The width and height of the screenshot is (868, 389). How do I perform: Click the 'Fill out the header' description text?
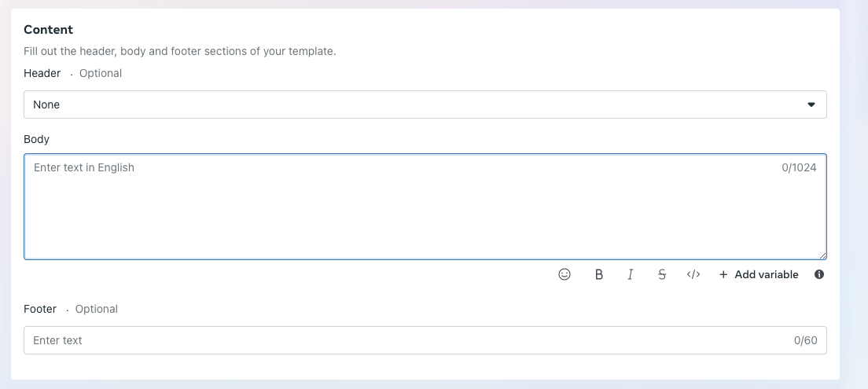pyautogui.click(x=180, y=51)
